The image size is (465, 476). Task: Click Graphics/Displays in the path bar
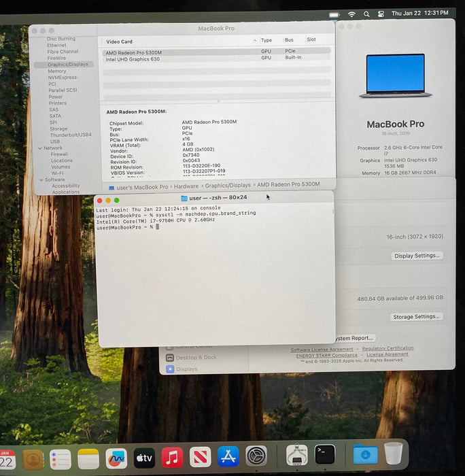click(x=228, y=186)
